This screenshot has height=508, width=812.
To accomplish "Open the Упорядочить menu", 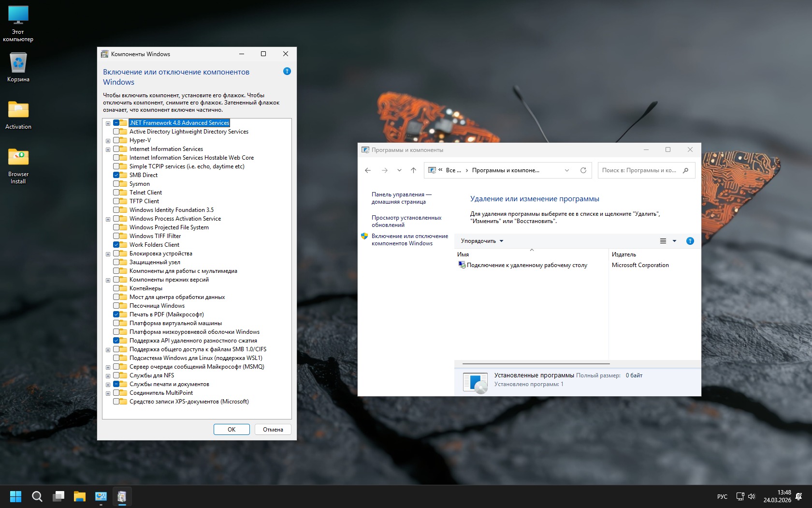I will [x=482, y=241].
